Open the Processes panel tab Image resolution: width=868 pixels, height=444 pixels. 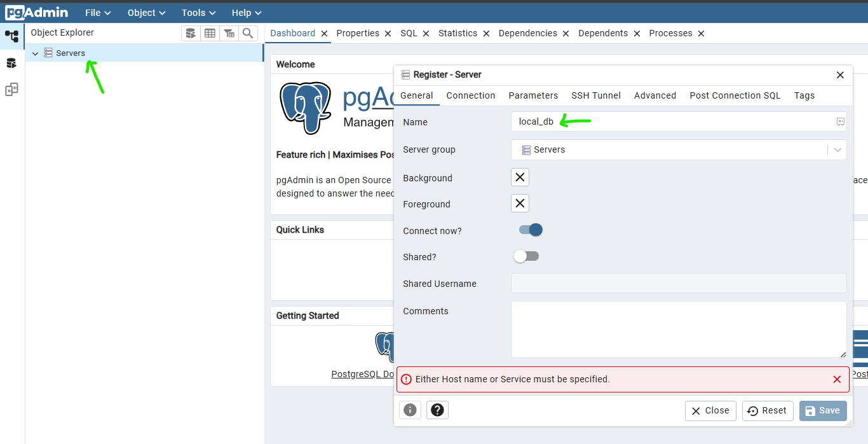tap(670, 33)
